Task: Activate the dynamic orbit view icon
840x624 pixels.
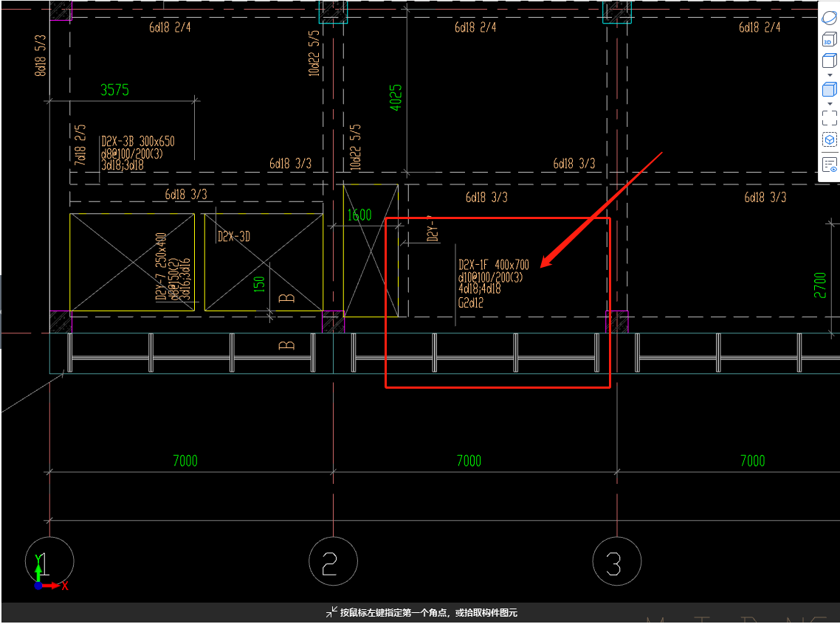Action: (x=829, y=18)
